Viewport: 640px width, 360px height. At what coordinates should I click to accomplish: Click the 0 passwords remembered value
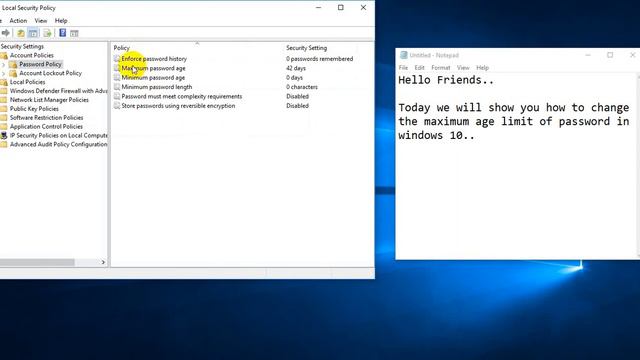pyautogui.click(x=320, y=59)
